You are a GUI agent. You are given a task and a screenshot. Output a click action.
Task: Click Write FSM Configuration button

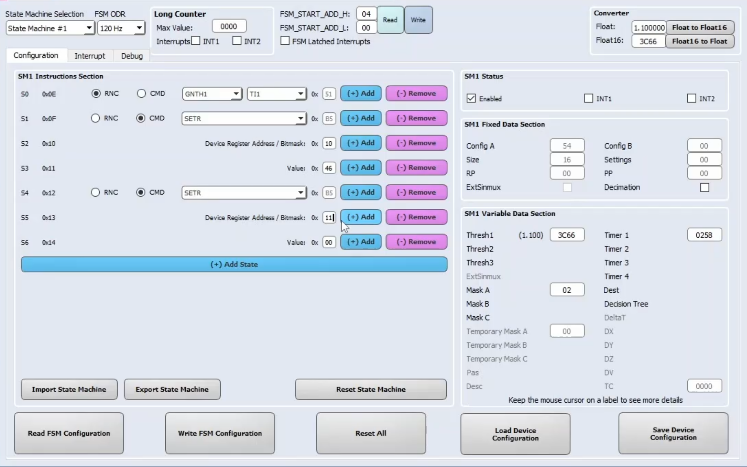tap(220, 433)
